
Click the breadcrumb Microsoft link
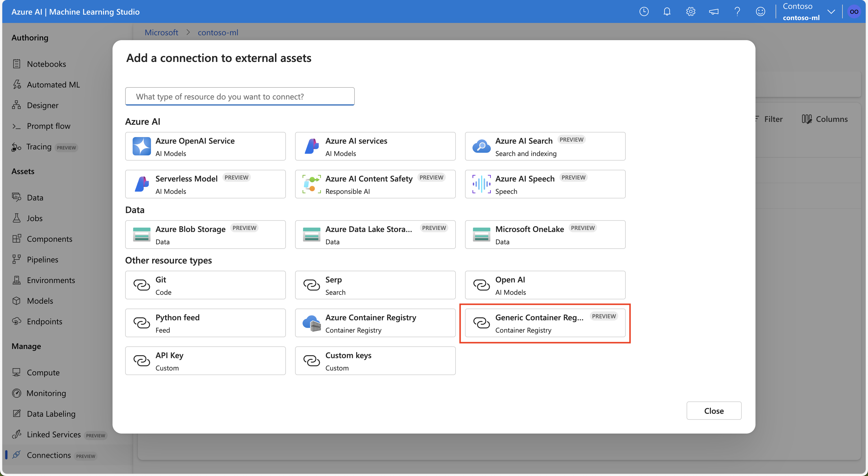161,32
